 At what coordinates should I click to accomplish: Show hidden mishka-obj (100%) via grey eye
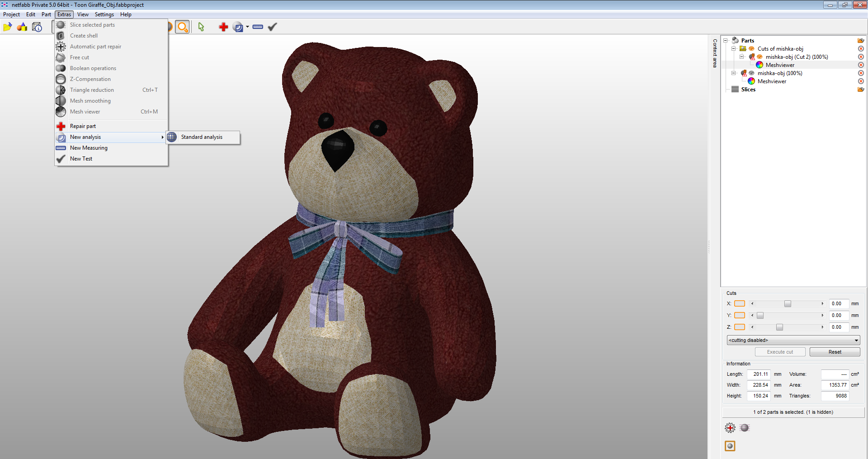coord(751,73)
